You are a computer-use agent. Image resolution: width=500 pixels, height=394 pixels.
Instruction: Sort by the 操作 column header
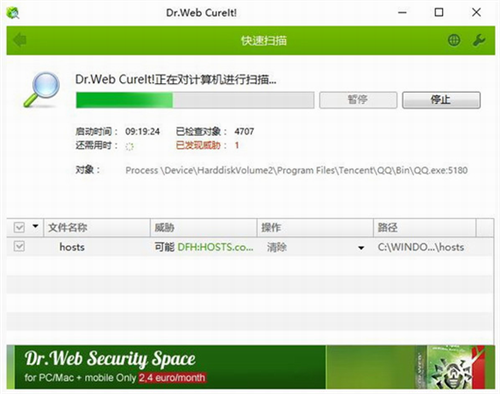pyautogui.click(x=315, y=228)
